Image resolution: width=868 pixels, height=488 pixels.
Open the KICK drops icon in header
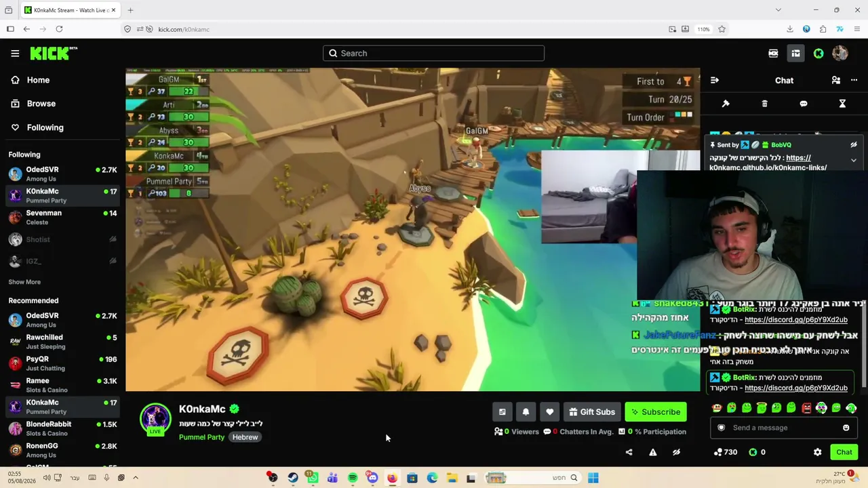tap(773, 54)
